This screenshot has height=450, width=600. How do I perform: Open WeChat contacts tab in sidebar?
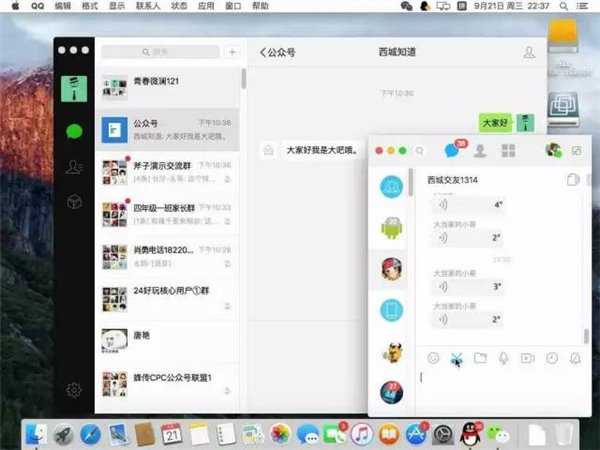tap(74, 167)
